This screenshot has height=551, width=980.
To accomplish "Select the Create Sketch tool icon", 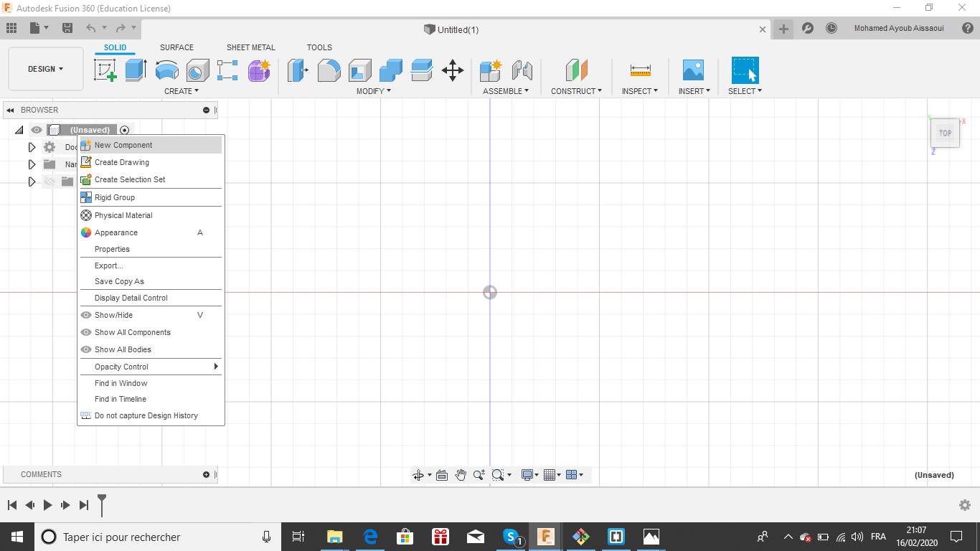I will click(105, 70).
